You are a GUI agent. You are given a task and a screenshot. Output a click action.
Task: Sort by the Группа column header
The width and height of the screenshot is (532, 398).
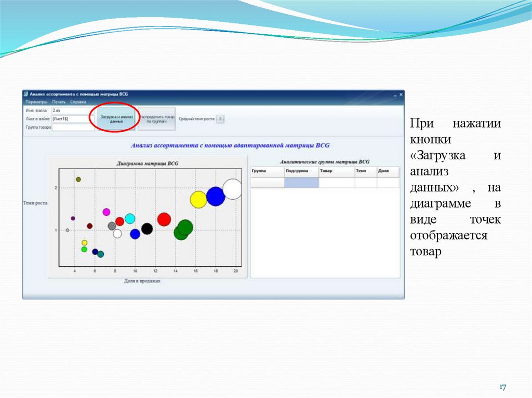268,172
